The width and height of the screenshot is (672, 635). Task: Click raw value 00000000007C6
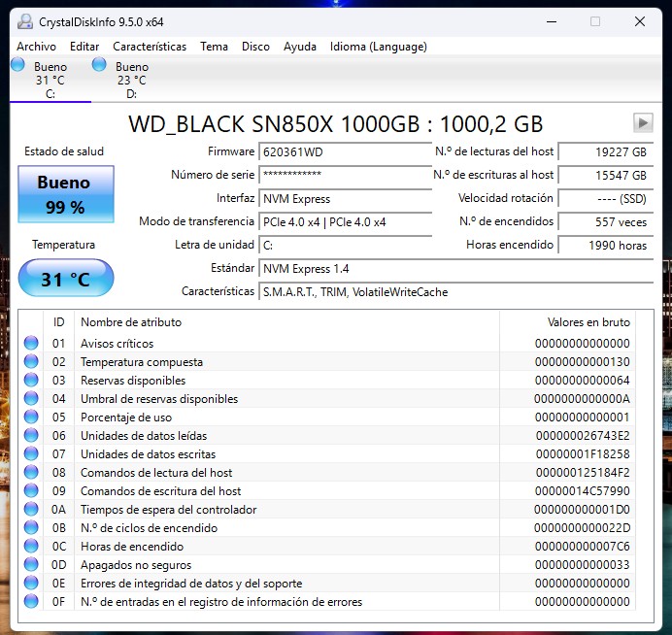click(x=582, y=546)
